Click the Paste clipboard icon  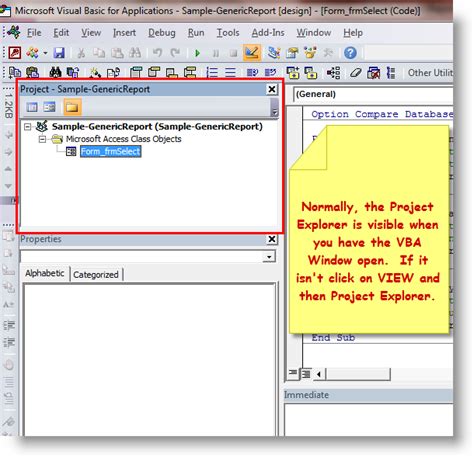[x=117, y=53]
